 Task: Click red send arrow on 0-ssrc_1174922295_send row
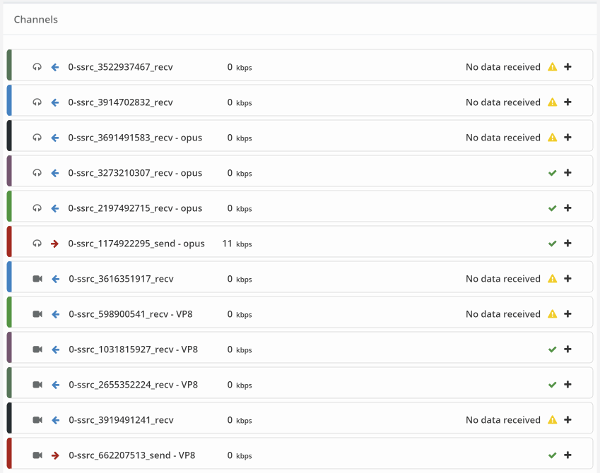pyautogui.click(x=55, y=243)
